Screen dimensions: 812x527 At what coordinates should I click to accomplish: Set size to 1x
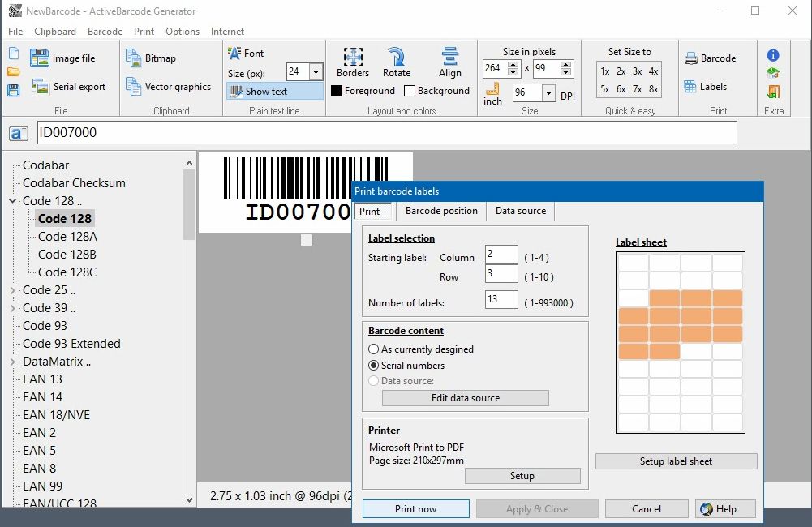[605, 71]
